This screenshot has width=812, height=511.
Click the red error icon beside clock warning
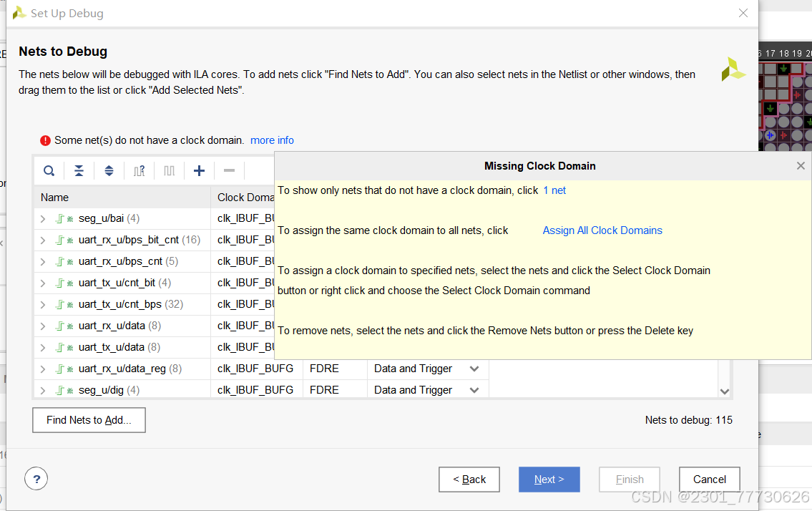pyautogui.click(x=45, y=140)
